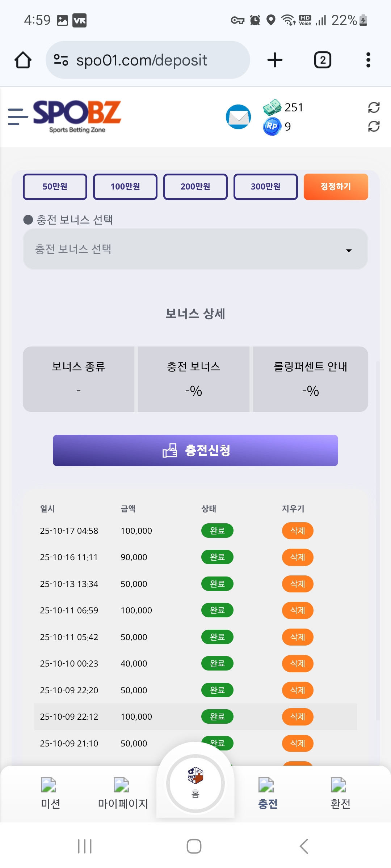
Task: Open browser three-dot overflow menu
Action: (368, 60)
